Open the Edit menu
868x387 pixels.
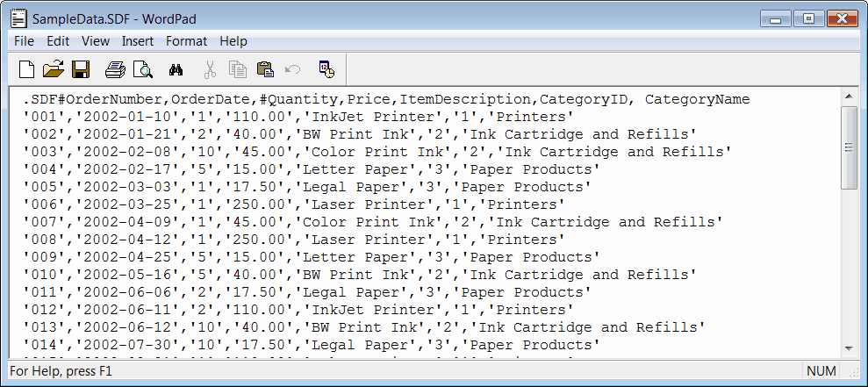(x=58, y=41)
